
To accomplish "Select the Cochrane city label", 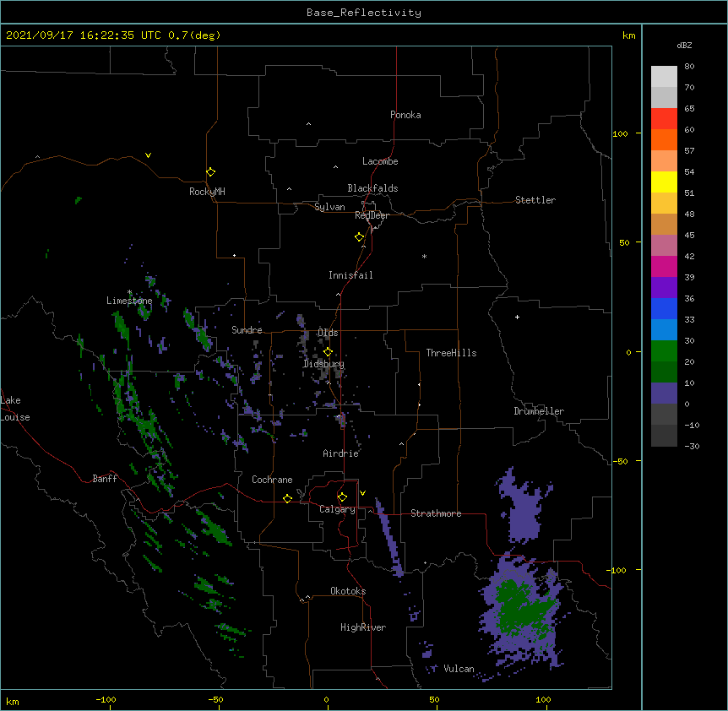I will tap(272, 480).
